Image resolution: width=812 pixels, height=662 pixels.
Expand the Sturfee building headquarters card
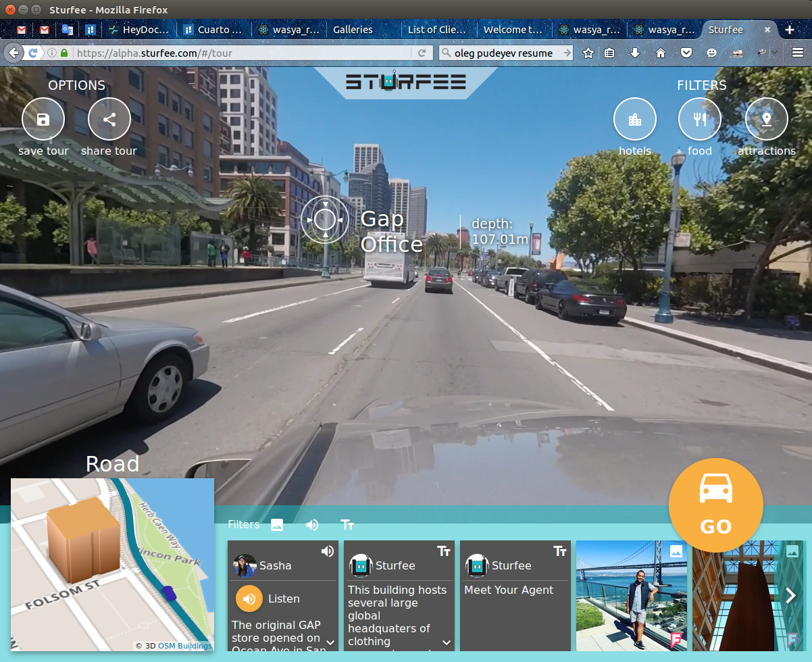pyautogui.click(x=447, y=642)
